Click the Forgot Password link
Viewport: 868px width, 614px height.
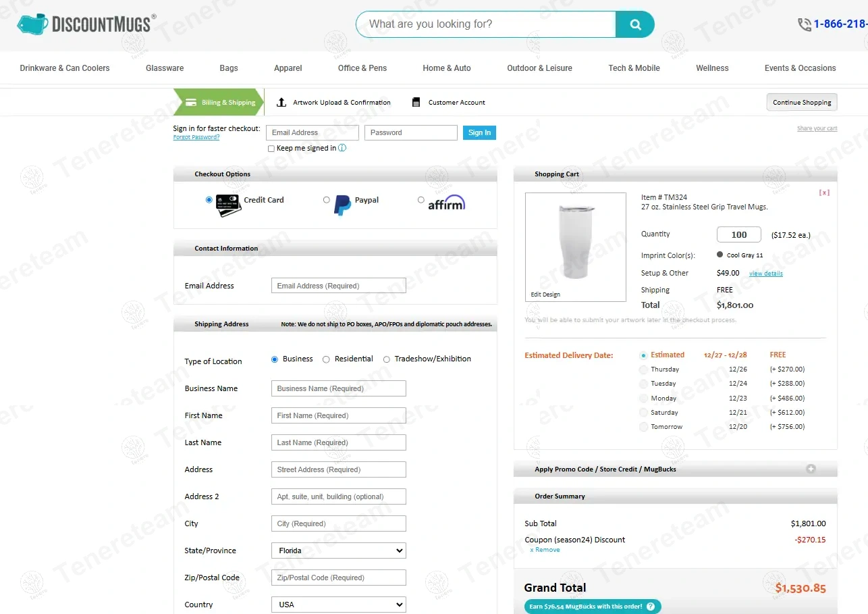tap(196, 137)
